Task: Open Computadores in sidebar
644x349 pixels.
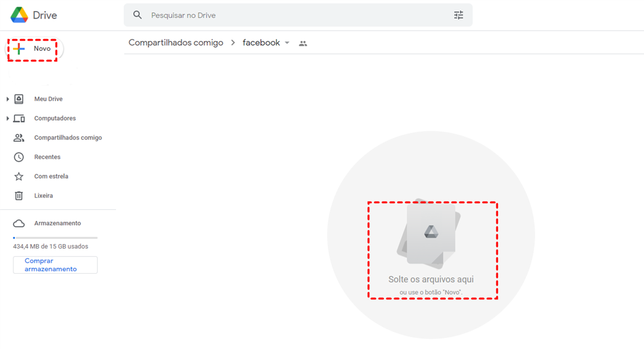Action: pyautogui.click(x=55, y=118)
